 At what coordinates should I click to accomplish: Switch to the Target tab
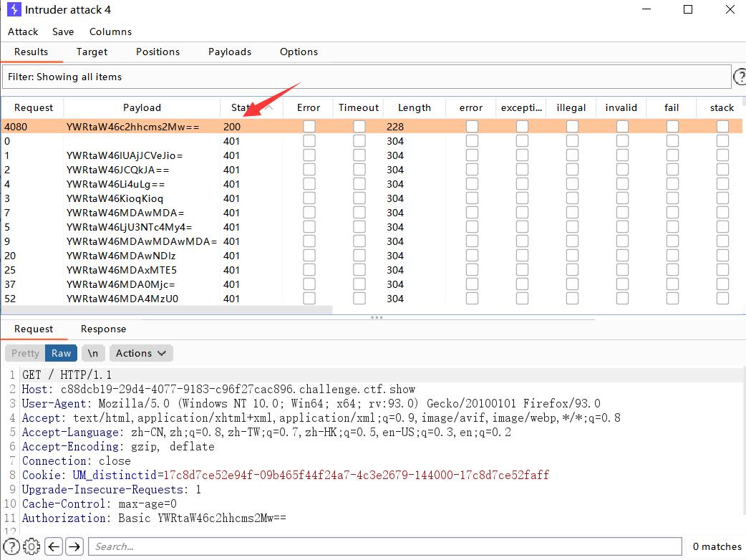coord(92,52)
